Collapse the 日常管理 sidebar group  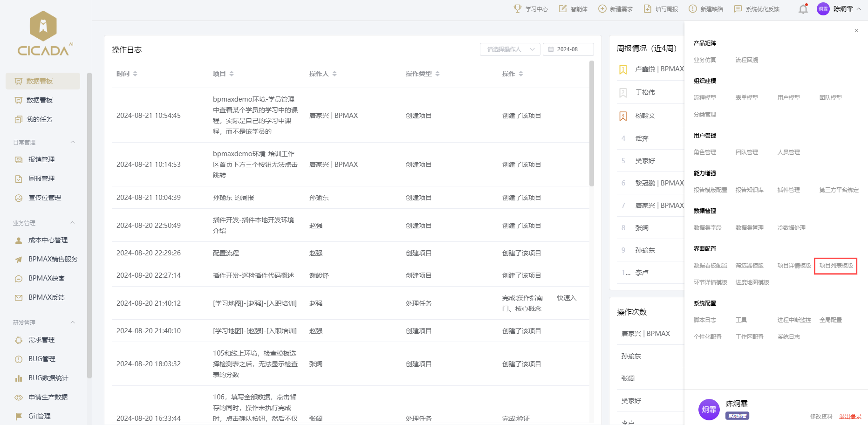(73, 142)
